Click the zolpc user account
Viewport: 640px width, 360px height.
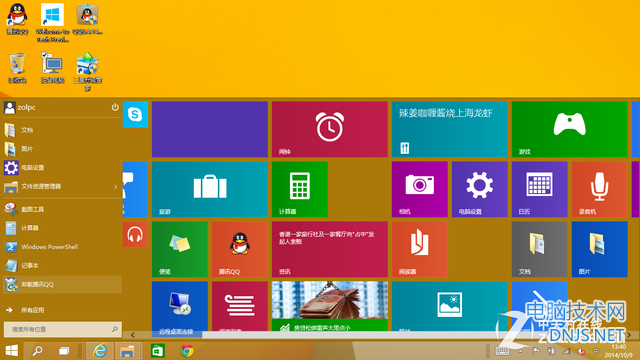20,107
